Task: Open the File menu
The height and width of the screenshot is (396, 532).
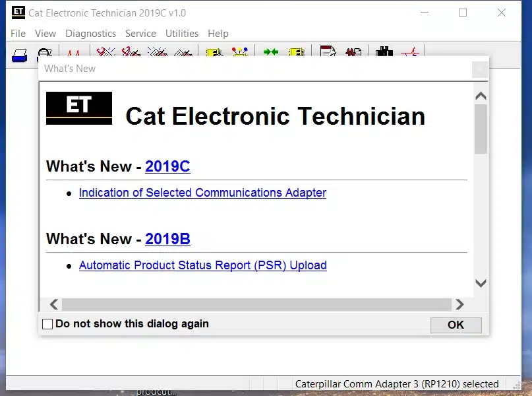Action: 18,34
